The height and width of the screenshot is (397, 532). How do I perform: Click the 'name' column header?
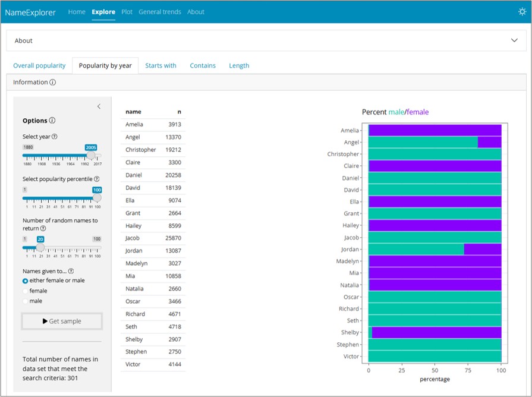(x=133, y=112)
